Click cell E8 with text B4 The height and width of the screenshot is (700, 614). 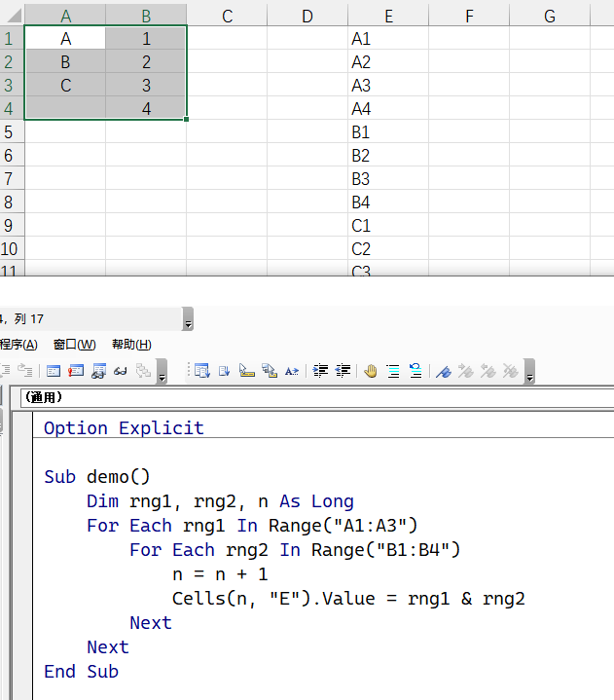pyautogui.click(x=388, y=203)
